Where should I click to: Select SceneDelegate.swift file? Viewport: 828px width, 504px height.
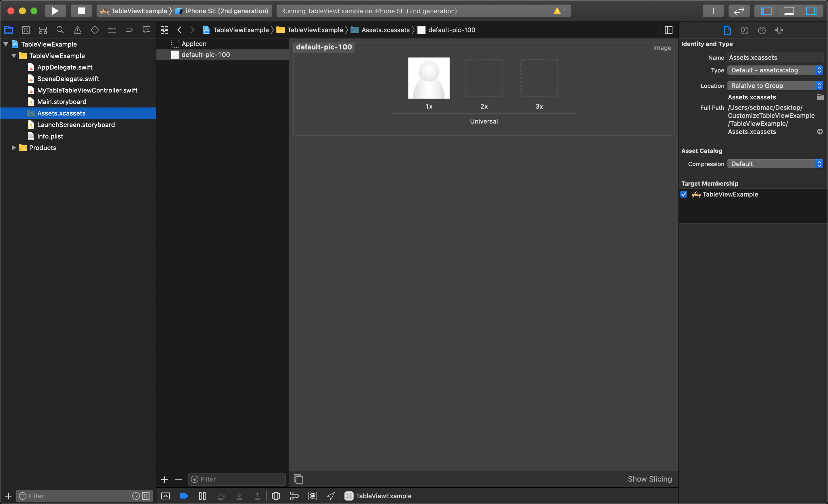coord(68,78)
